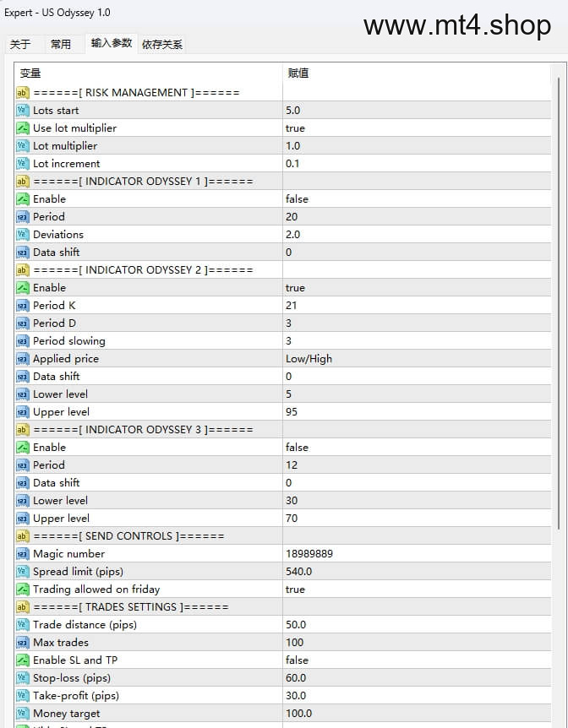Edit the Lot increment value 0.1
Viewport: 568px width, 728px height.
click(417, 164)
